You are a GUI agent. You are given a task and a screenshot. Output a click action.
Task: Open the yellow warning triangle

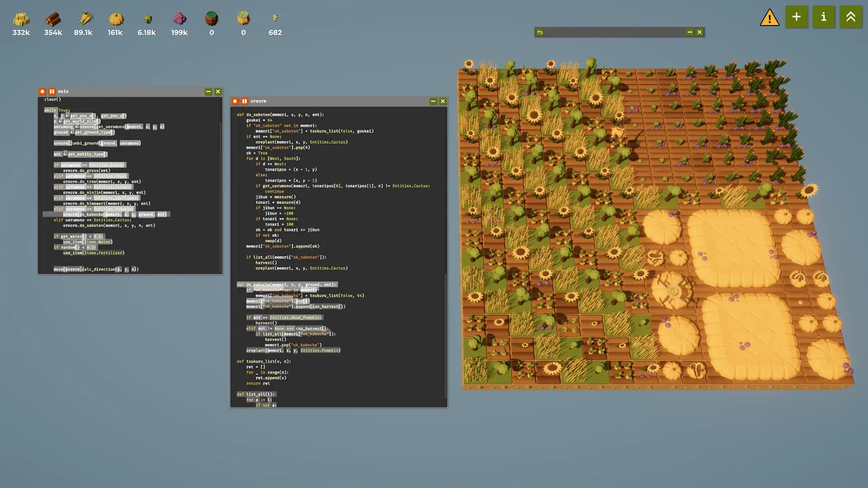(x=769, y=18)
